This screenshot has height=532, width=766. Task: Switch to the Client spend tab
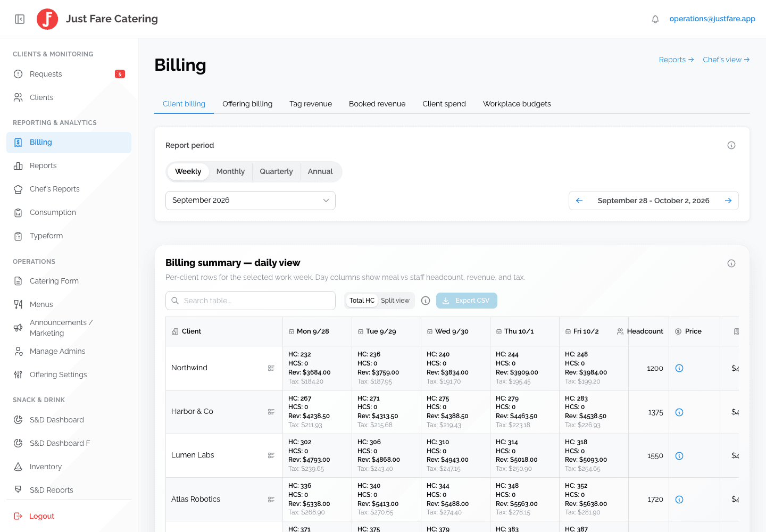pos(444,104)
